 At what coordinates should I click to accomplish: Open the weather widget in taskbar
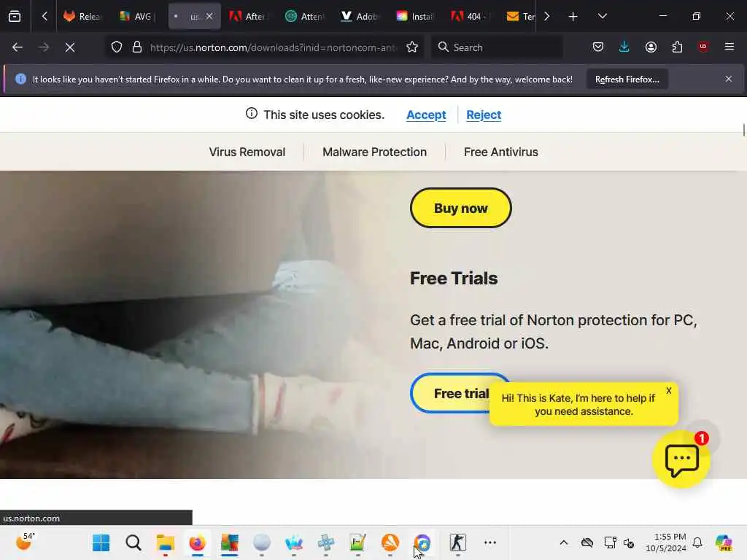point(25,542)
